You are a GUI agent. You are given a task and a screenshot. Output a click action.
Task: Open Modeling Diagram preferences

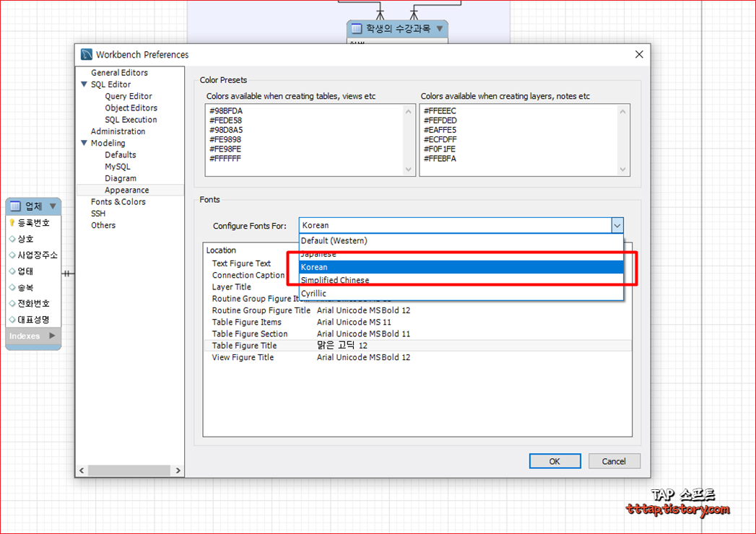[x=121, y=178]
